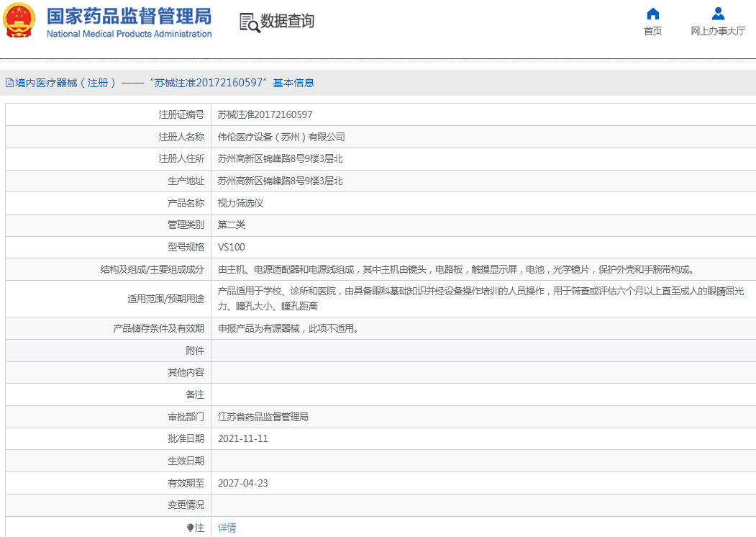Click the 附件 row label

coord(195,351)
